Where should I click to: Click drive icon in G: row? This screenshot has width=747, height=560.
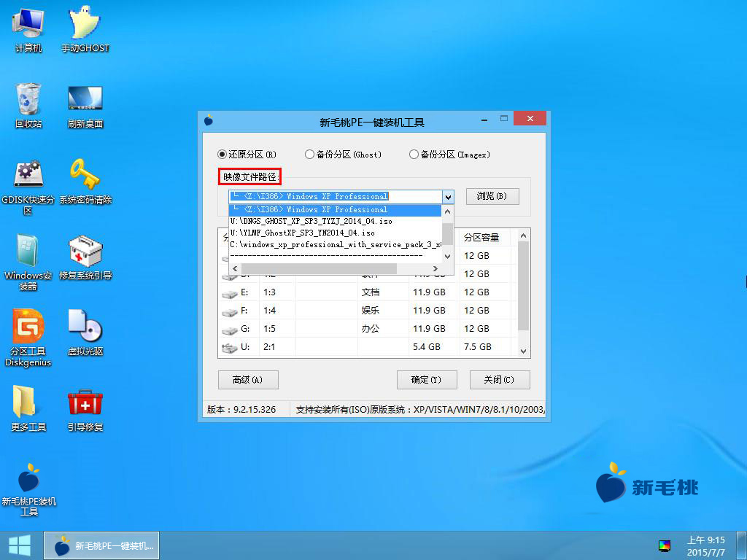[230, 330]
